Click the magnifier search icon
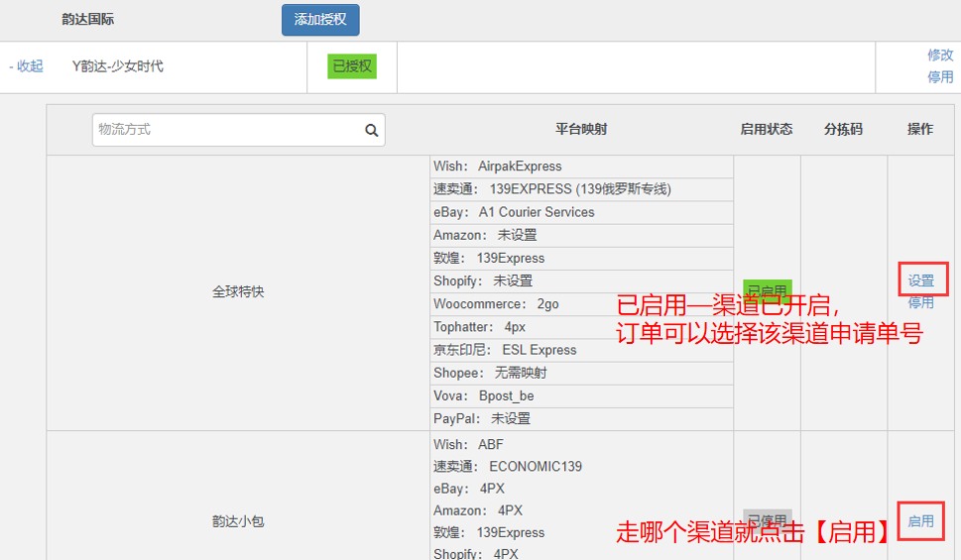This screenshot has height=560, width=961. pyautogui.click(x=371, y=130)
